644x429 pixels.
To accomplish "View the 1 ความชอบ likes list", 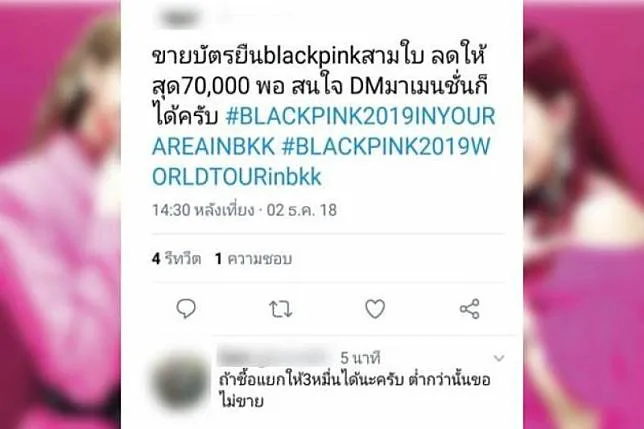I will [253, 259].
